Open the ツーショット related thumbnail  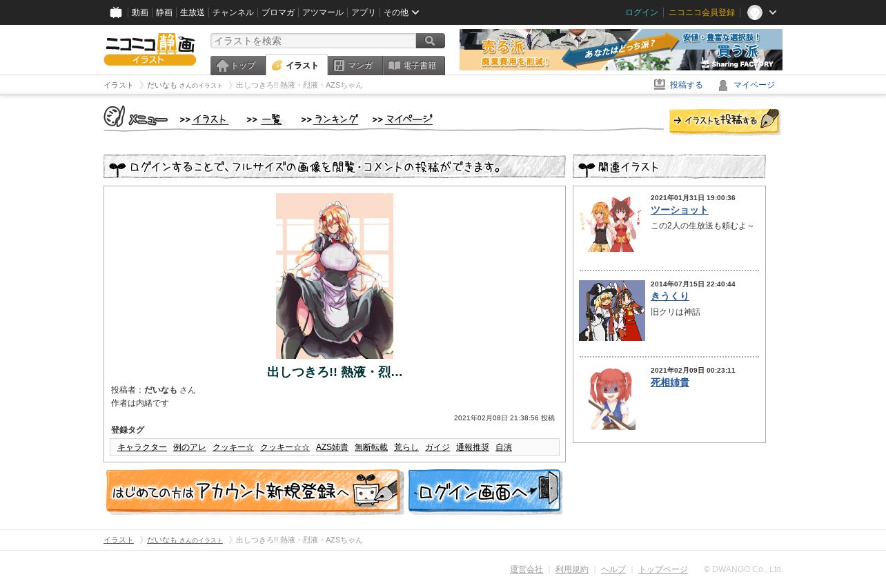coord(612,224)
